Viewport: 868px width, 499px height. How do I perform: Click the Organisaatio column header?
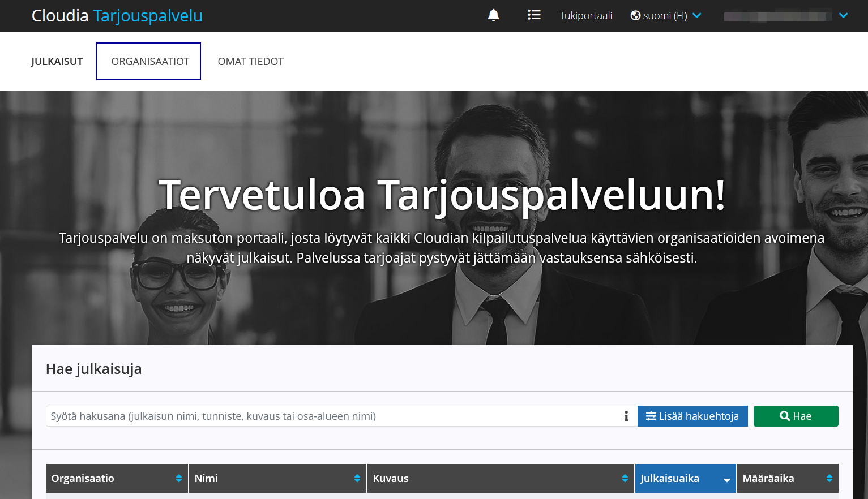pyautogui.click(x=117, y=479)
